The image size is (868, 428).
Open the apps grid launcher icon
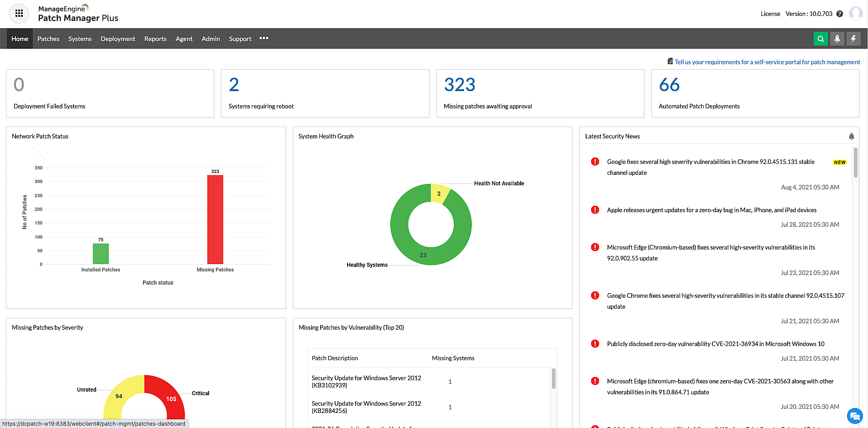coord(19,14)
